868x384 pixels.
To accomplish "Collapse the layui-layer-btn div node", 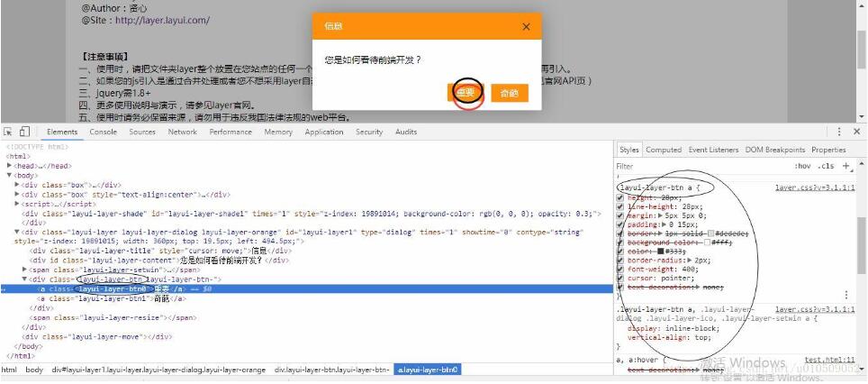I will click(25, 279).
